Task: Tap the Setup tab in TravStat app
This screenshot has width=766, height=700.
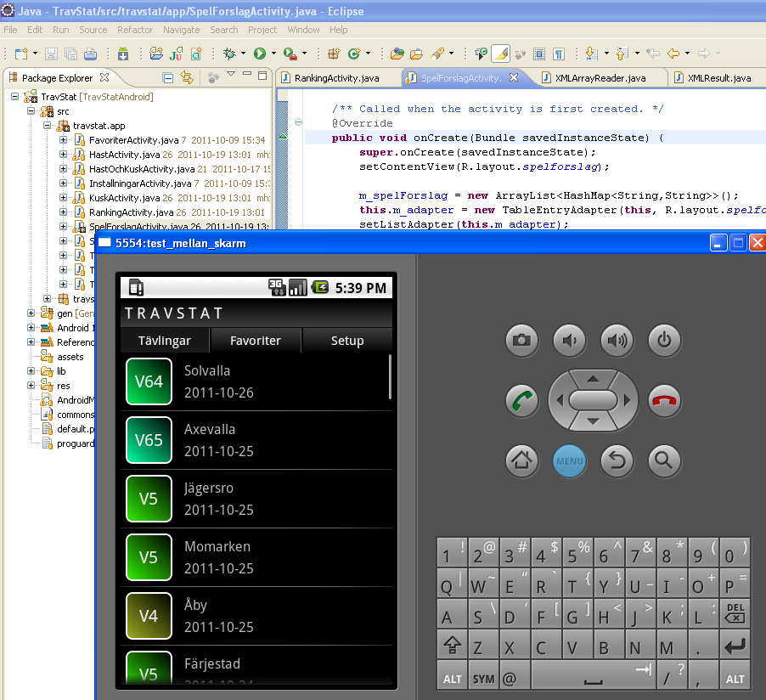Action: [x=347, y=341]
